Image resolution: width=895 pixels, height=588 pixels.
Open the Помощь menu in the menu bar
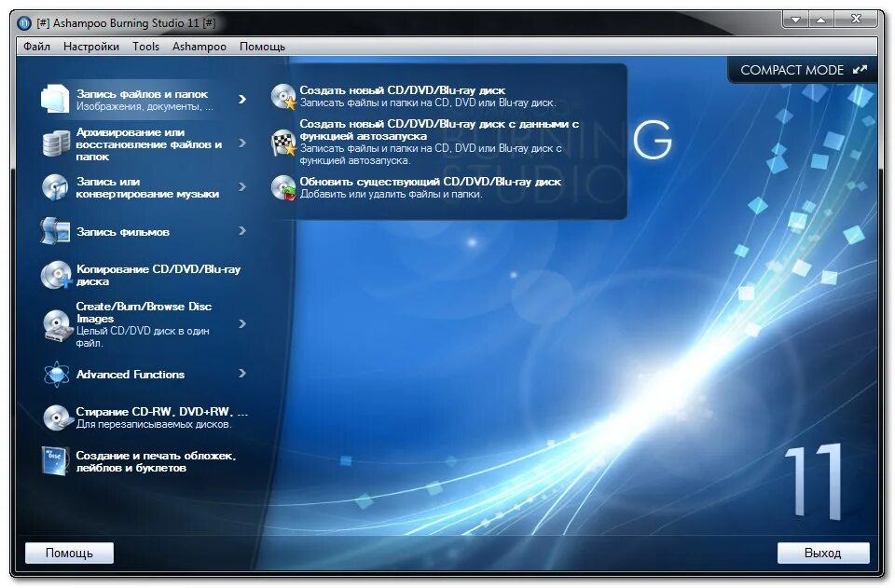[262, 47]
